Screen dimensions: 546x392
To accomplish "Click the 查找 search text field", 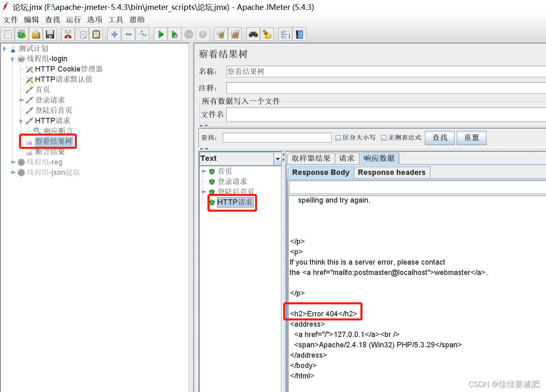I will pyautogui.click(x=277, y=138).
